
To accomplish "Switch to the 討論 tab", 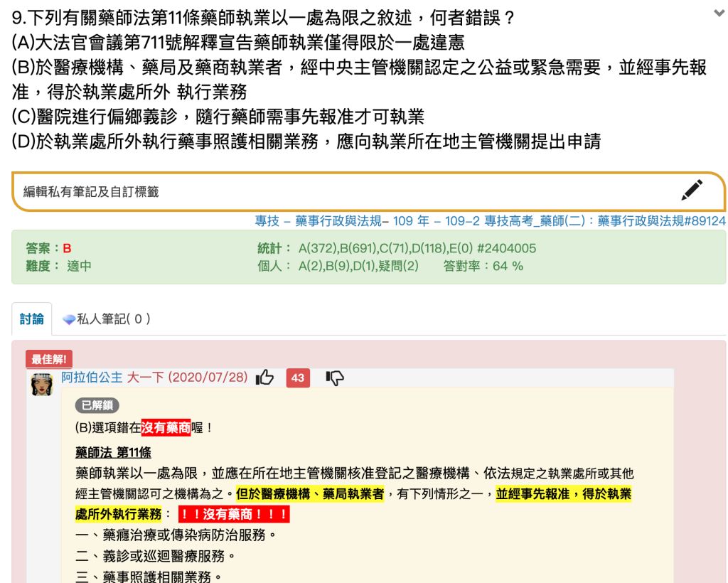I will point(32,319).
